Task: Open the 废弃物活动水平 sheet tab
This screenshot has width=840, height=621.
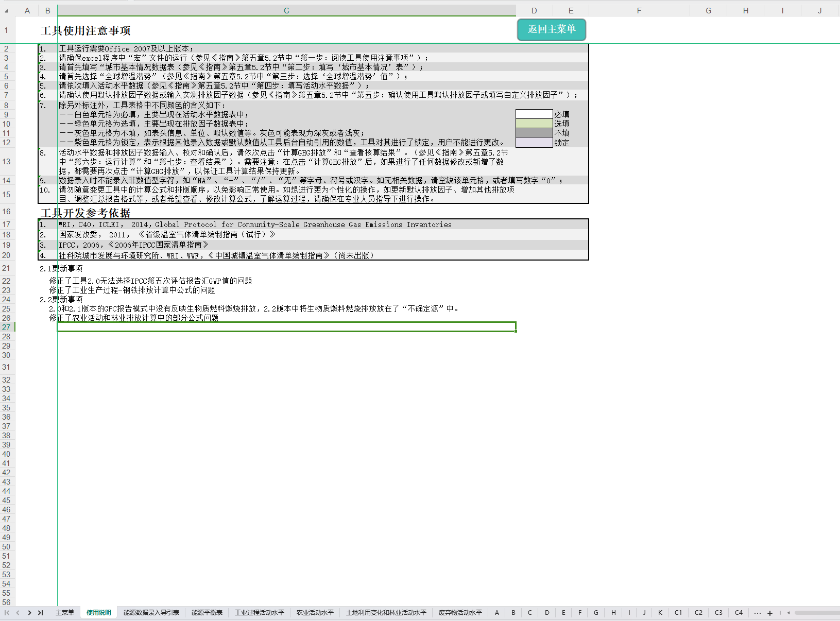Action: pyautogui.click(x=460, y=613)
